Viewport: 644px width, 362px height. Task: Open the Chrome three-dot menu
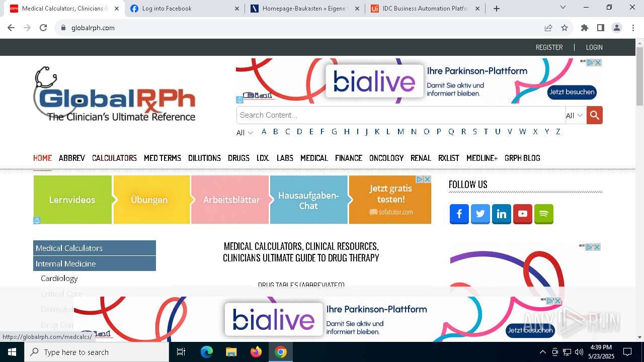pyautogui.click(x=633, y=28)
